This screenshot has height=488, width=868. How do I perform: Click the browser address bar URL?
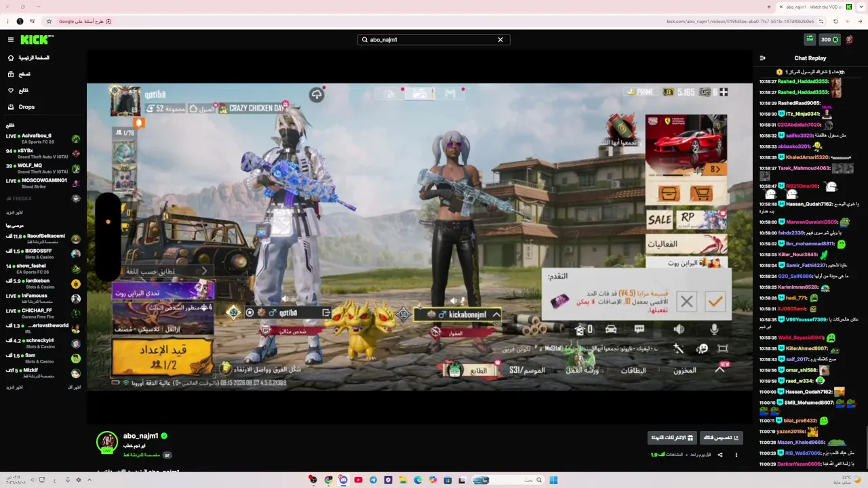coord(740,22)
